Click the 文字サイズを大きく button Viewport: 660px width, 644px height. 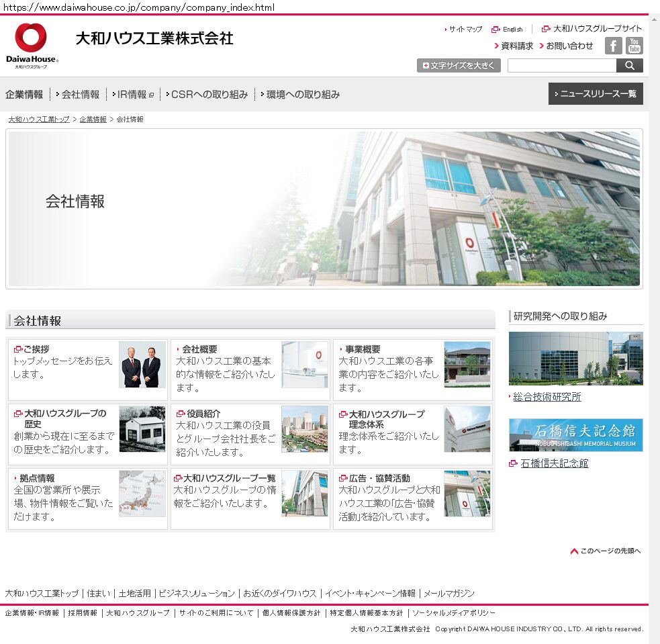pyautogui.click(x=459, y=66)
